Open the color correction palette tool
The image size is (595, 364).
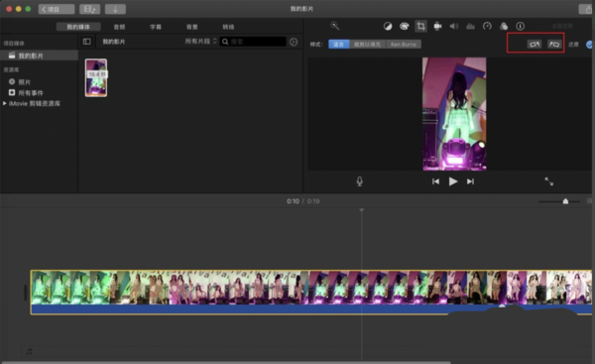(x=405, y=26)
